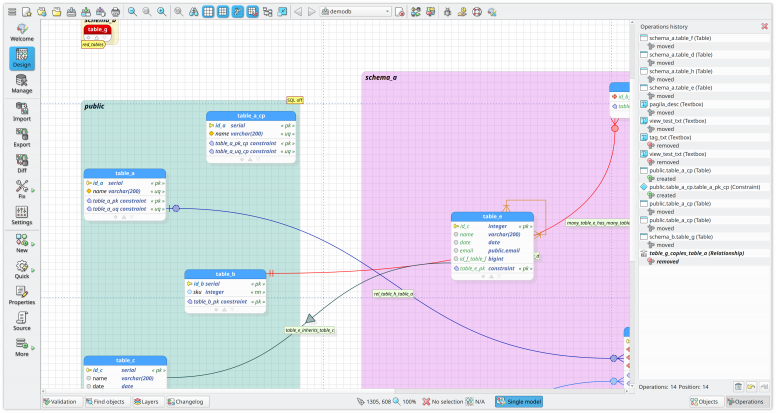The image size is (776, 413).
Task: Click the bug report icon
Action: tap(447, 11)
